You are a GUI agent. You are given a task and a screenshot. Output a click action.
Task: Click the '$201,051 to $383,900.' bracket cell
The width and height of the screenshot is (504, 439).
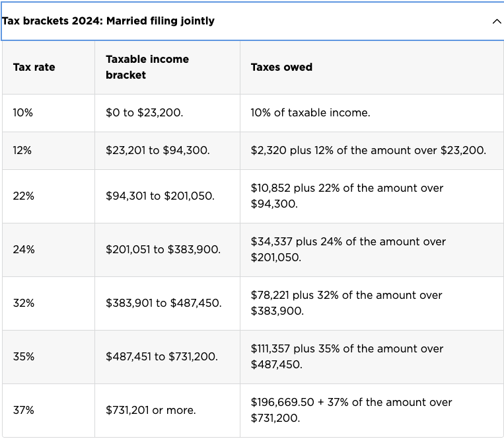click(168, 250)
